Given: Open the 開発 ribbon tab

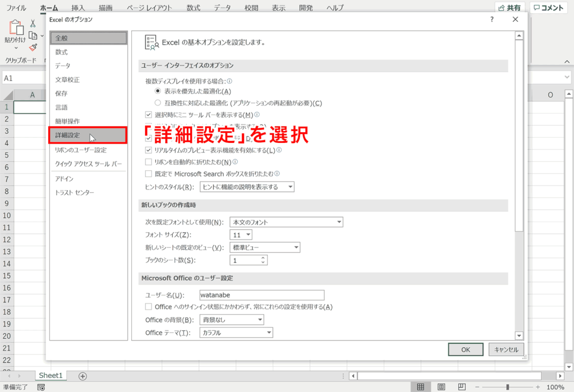Looking at the screenshot, I should point(305,8).
